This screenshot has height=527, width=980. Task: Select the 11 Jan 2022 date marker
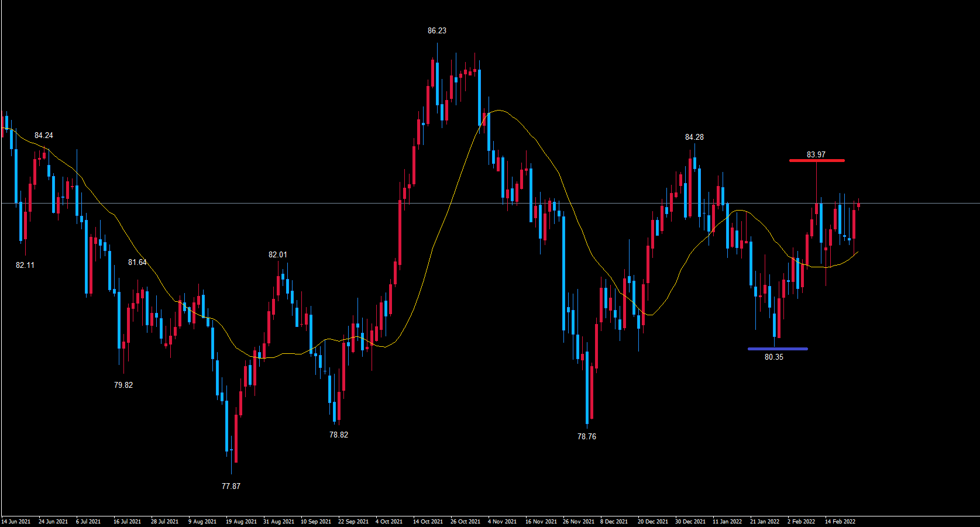(x=727, y=521)
